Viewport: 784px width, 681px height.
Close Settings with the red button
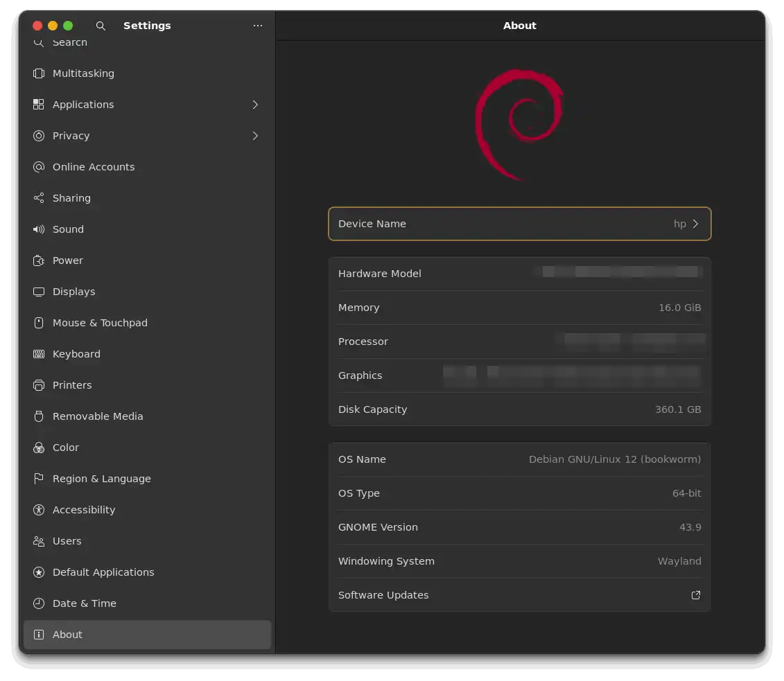click(37, 26)
